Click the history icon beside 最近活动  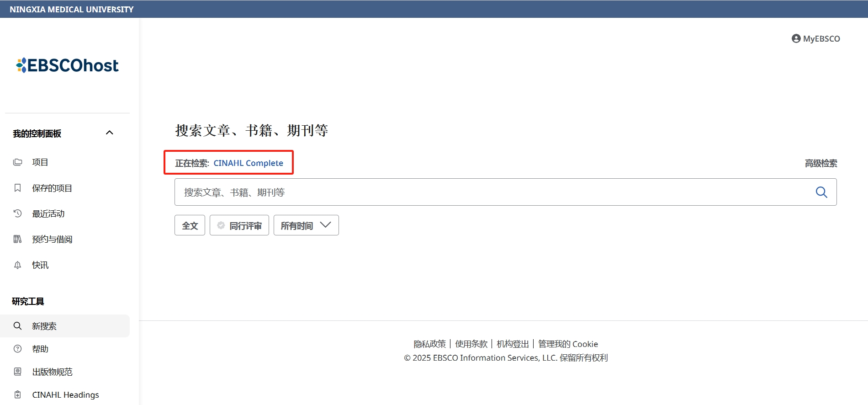18,213
